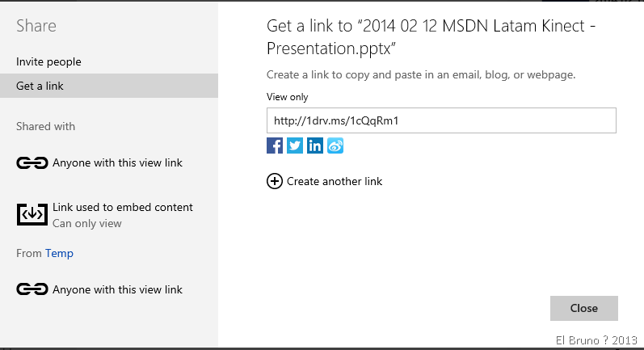Click the Create another link text

click(335, 181)
